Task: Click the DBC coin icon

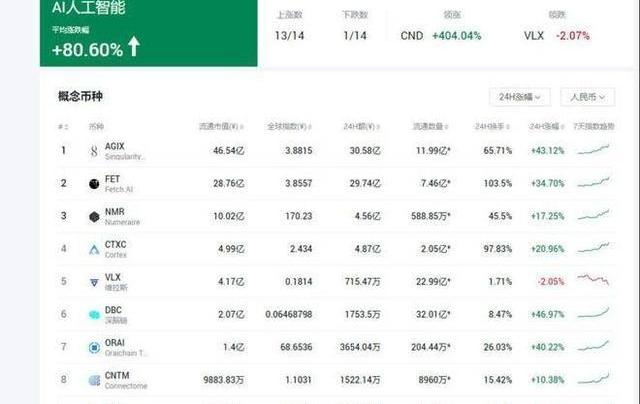Action: [x=94, y=314]
